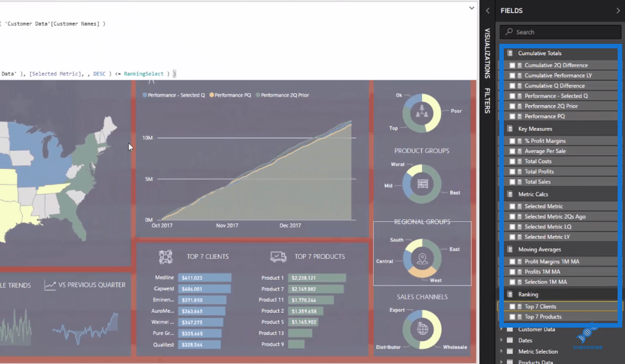Check the Cumulative Q Difference checkbox

512,86
